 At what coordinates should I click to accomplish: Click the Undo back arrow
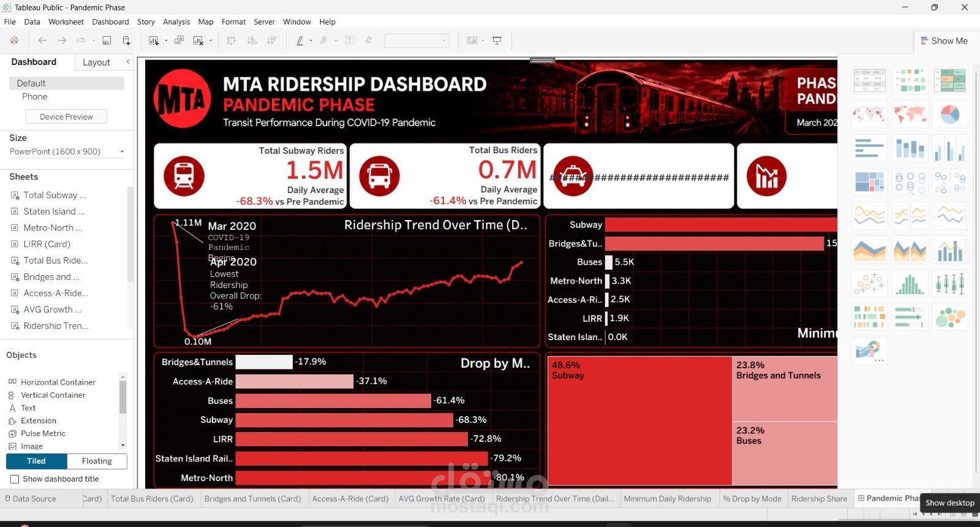42,40
